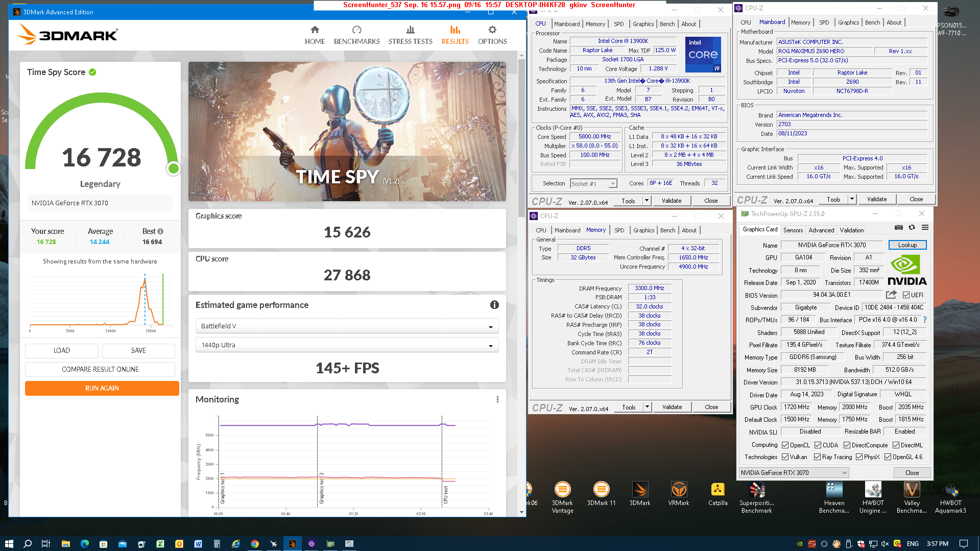Open 3DMark 11 desktop shortcut
This screenshot has height=551, width=980.
pyautogui.click(x=601, y=494)
